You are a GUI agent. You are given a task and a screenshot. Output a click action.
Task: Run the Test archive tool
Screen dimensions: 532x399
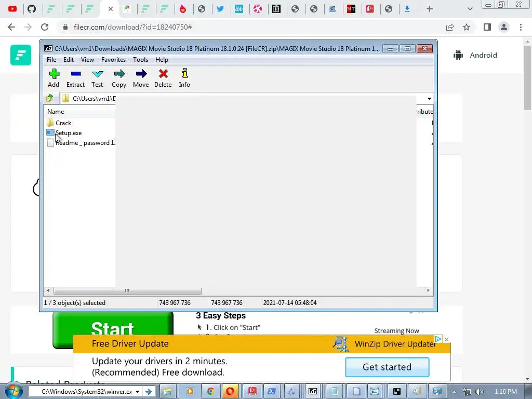[97, 78]
